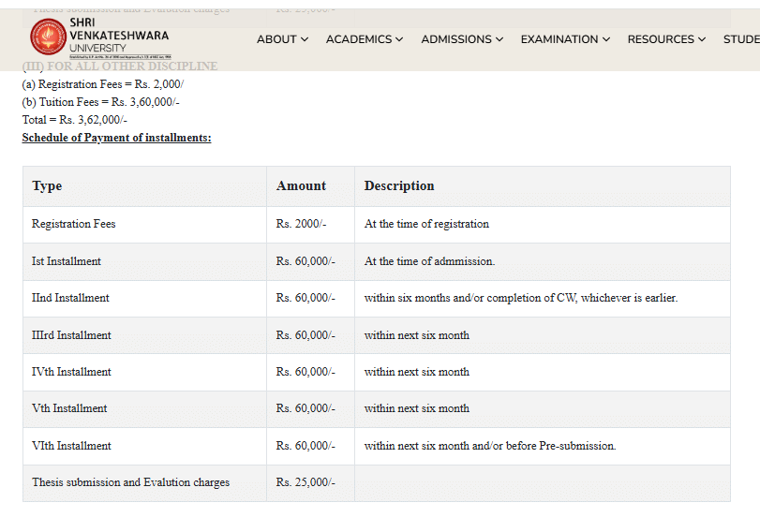Click the Description column header
Image resolution: width=760 pixels, height=532 pixels.
pos(399,186)
